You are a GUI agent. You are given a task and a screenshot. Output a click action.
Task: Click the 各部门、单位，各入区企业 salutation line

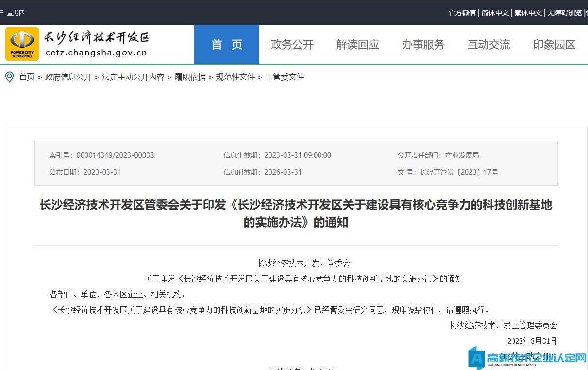118,294
